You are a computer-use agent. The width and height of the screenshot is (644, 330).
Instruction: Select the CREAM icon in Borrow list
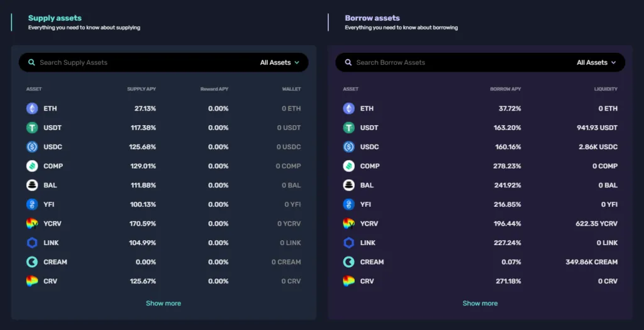[x=348, y=262]
